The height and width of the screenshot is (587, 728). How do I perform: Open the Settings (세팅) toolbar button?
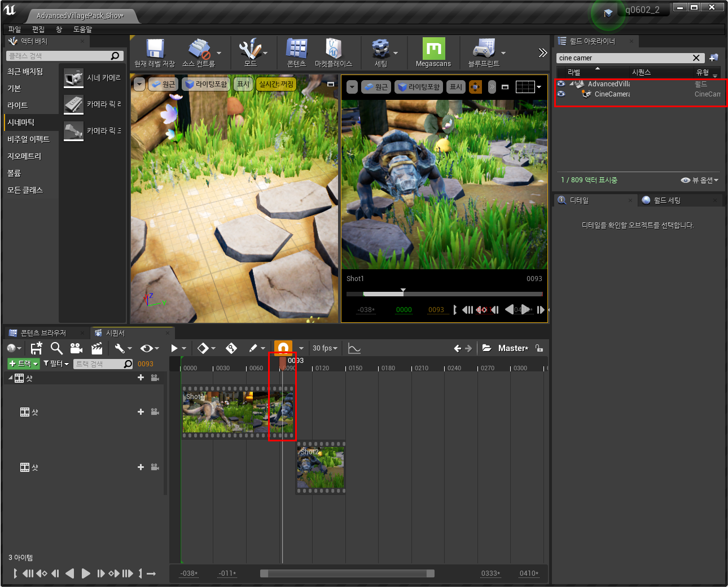(x=381, y=52)
